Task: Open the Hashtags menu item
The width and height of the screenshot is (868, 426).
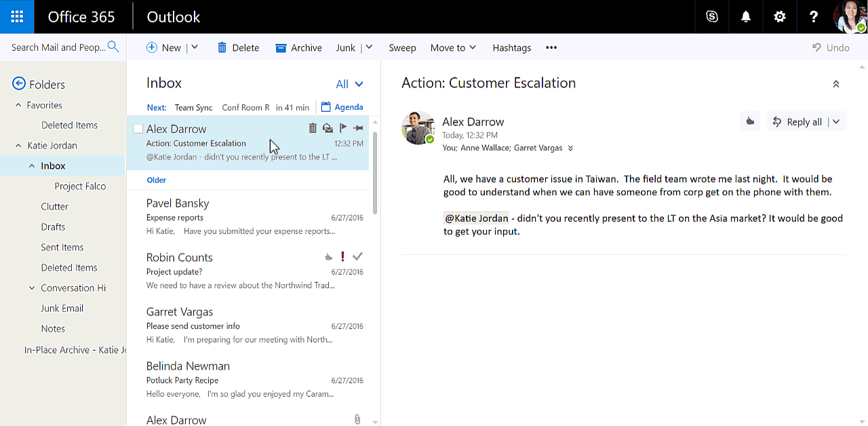Action: click(511, 47)
